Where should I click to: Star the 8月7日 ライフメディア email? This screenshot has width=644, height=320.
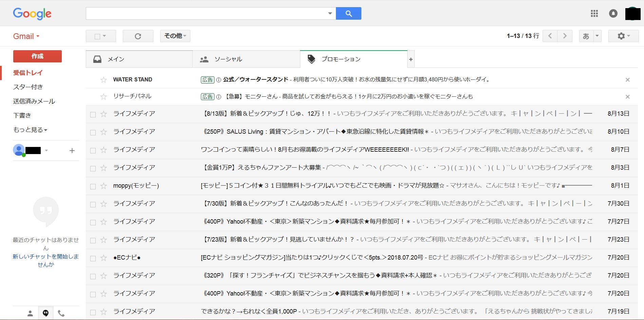[x=103, y=150]
